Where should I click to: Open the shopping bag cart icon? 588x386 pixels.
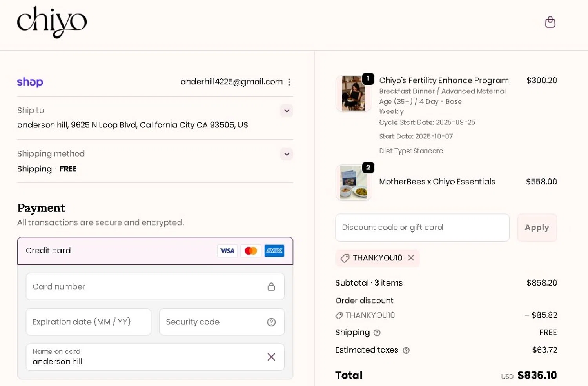click(550, 22)
